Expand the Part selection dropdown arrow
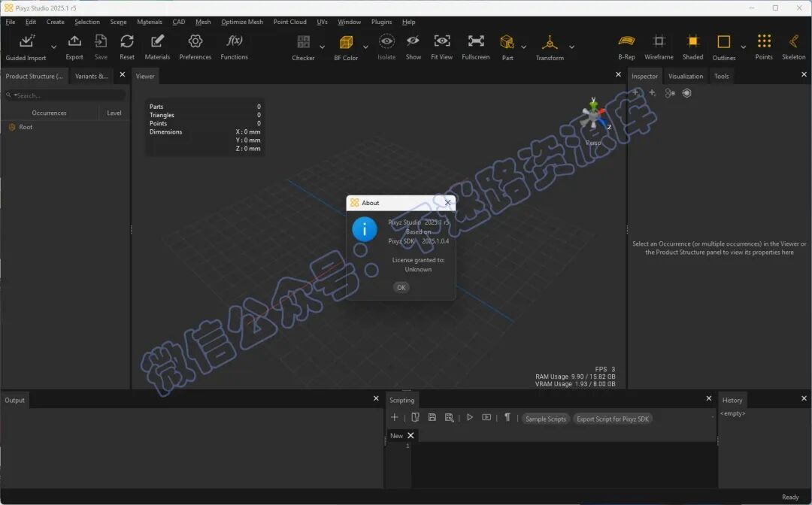Viewport: 812px width, 505px height. point(523,47)
